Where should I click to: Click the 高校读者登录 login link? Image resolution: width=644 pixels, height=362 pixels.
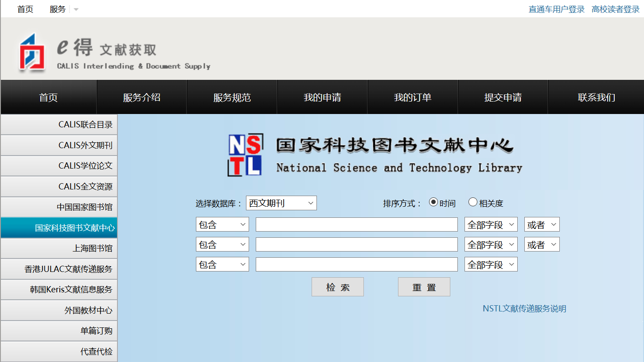615,9
